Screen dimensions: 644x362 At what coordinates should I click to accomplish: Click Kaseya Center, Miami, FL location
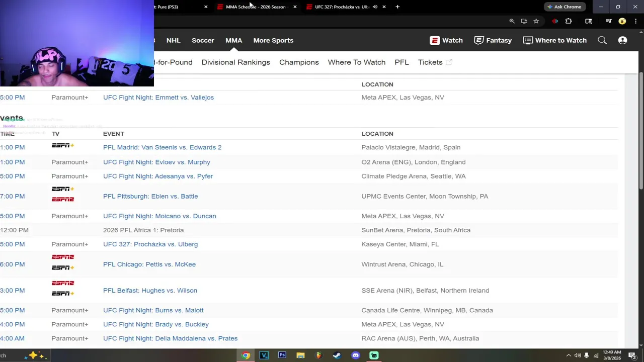[400, 244]
